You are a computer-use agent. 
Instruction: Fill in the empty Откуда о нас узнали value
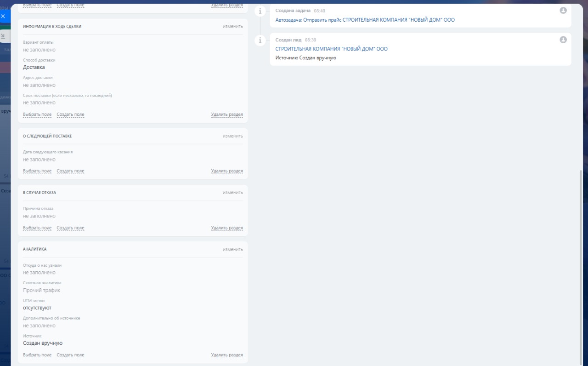tap(39, 273)
